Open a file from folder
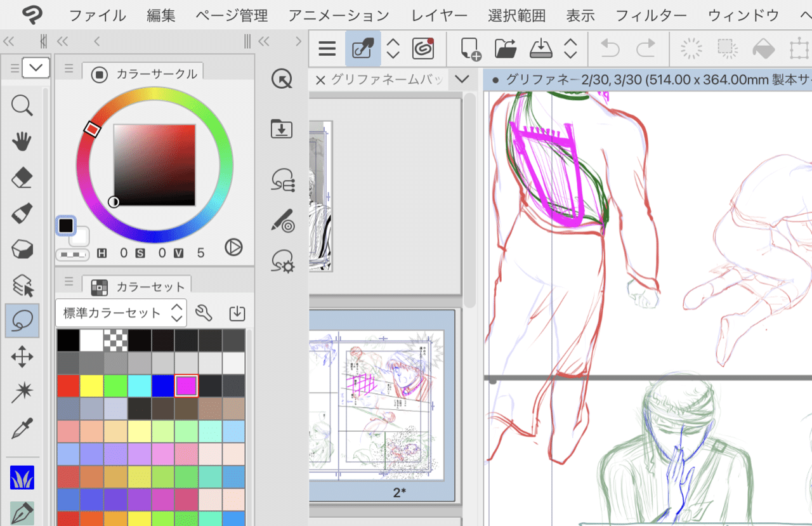Image resolution: width=812 pixels, height=526 pixels. pyautogui.click(x=506, y=49)
